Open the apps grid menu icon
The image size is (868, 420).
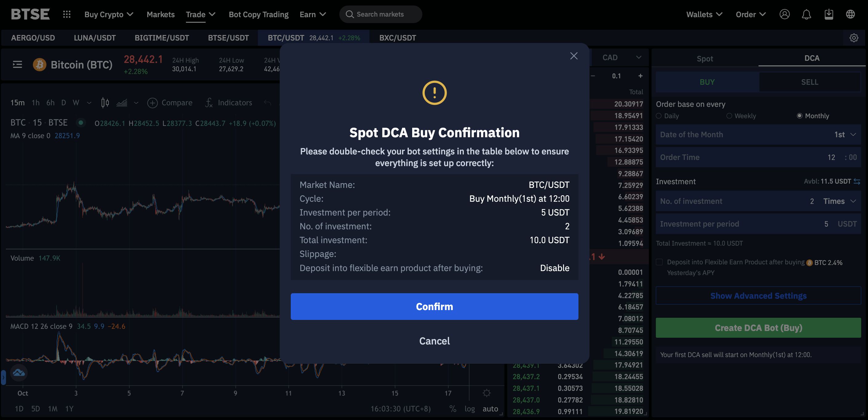67,14
